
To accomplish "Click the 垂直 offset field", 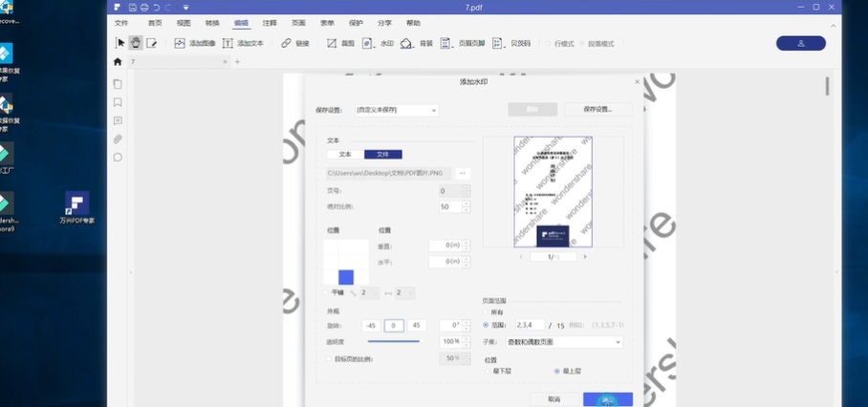I will tap(445, 246).
